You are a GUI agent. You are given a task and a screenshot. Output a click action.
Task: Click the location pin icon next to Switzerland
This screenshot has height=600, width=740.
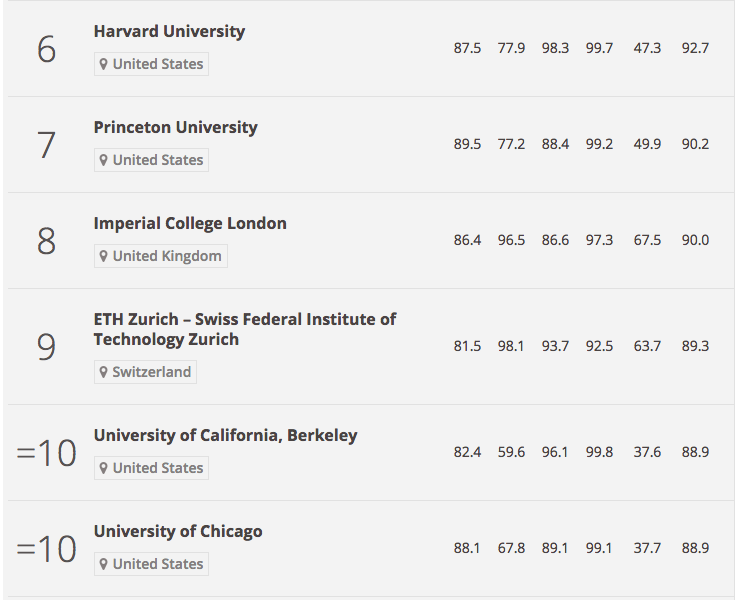tap(103, 372)
